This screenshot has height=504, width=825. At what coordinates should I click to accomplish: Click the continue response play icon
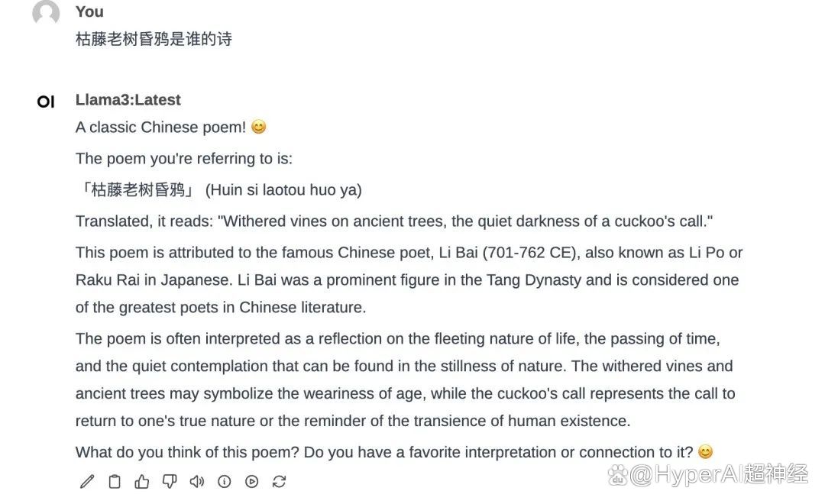[x=251, y=481]
